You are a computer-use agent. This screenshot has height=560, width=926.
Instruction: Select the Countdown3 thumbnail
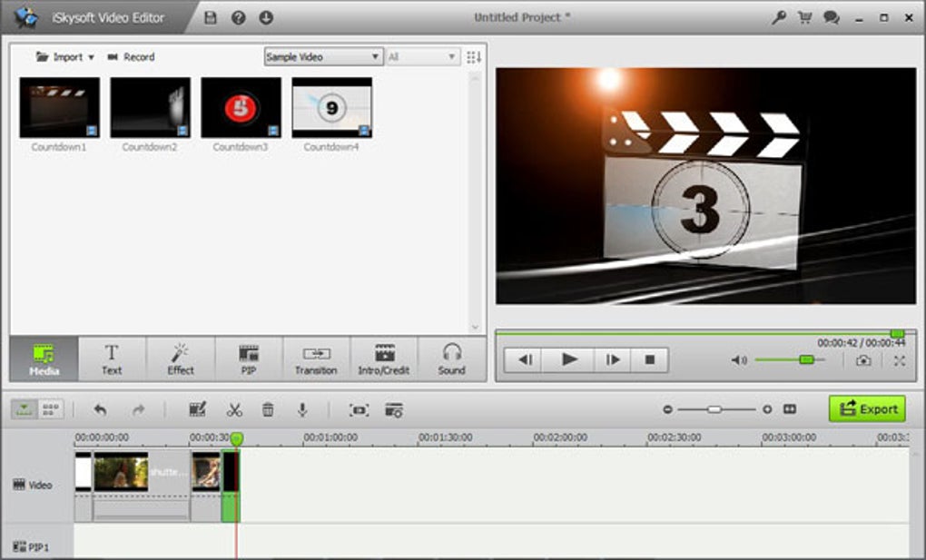coord(241,107)
